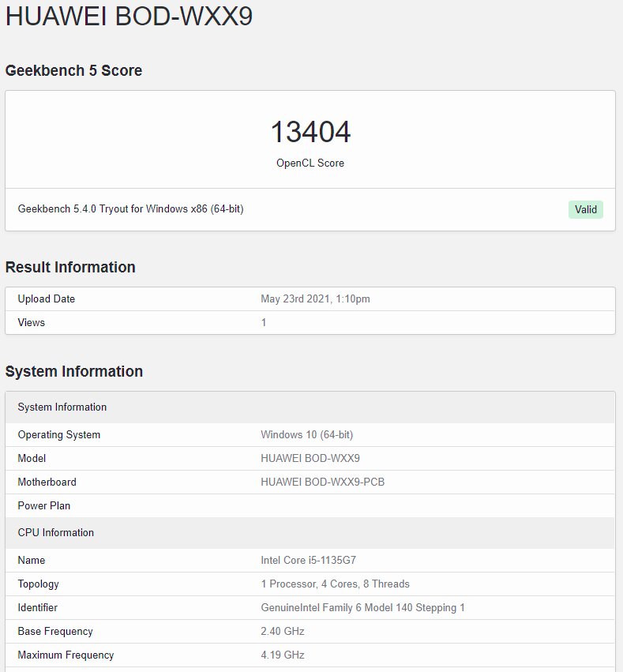Screen dimensions: 623x672
Task: Click the green Valid badge
Action: click(x=586, y=209)
